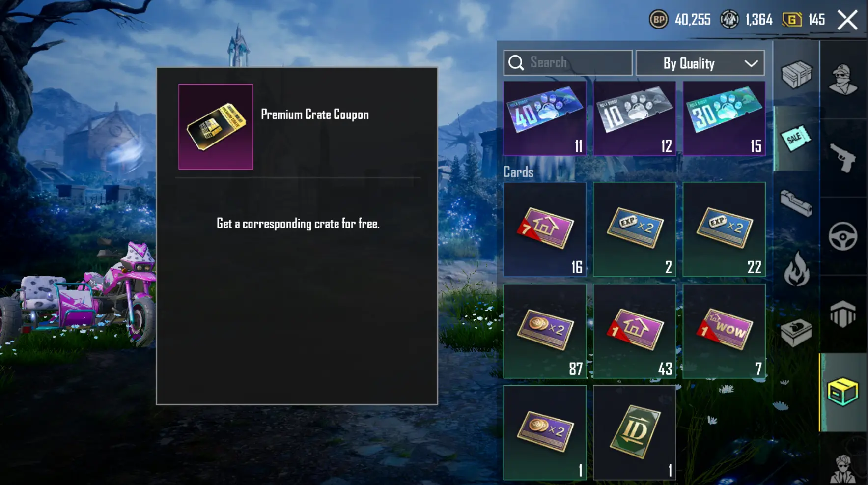Select the parachute category icon

843,314
